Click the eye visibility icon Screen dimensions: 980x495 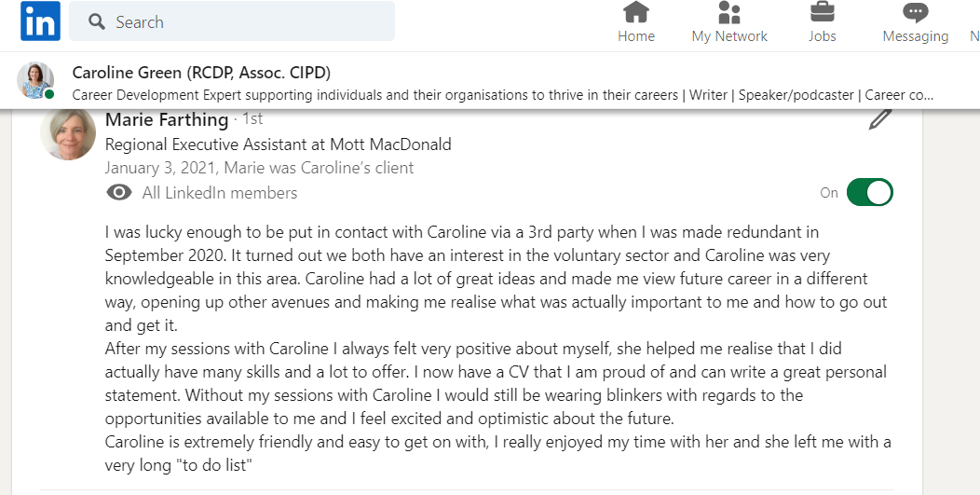click(118, 193)
